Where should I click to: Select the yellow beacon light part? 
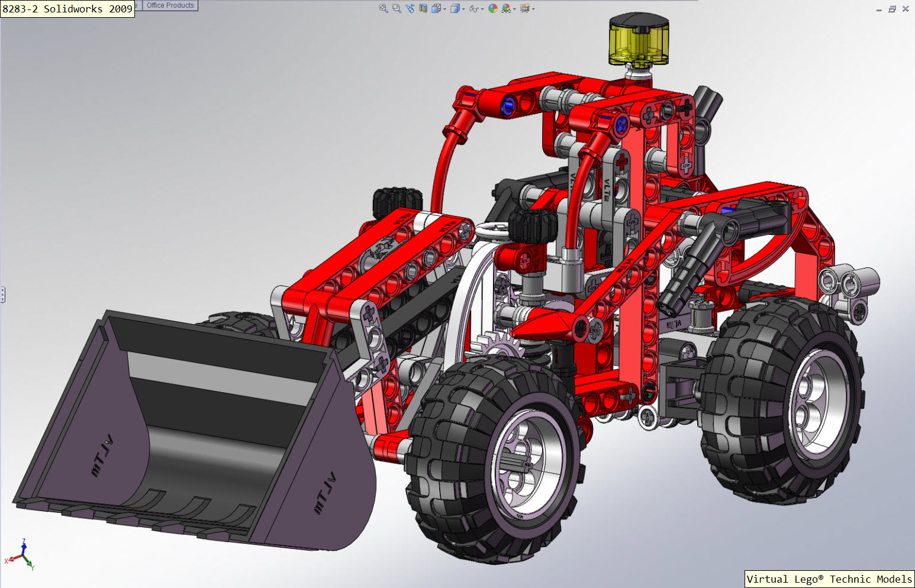(x=639, y=39)
